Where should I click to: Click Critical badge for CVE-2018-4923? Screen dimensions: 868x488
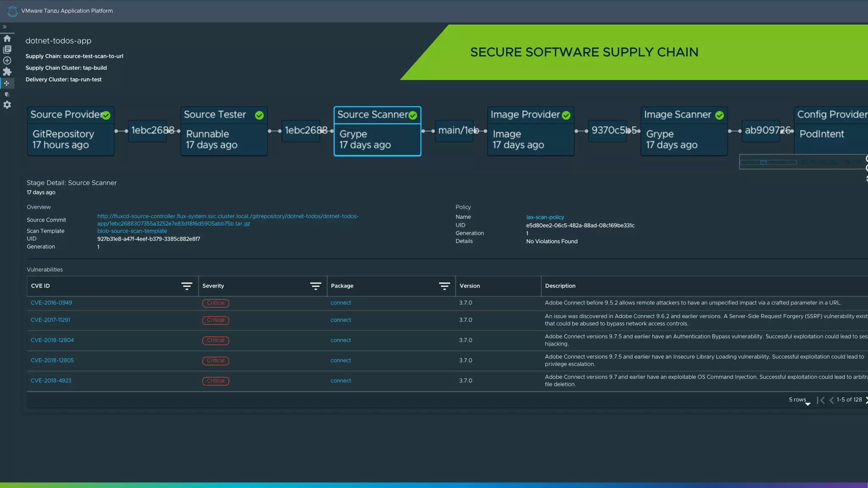click(x=216, y=381)
